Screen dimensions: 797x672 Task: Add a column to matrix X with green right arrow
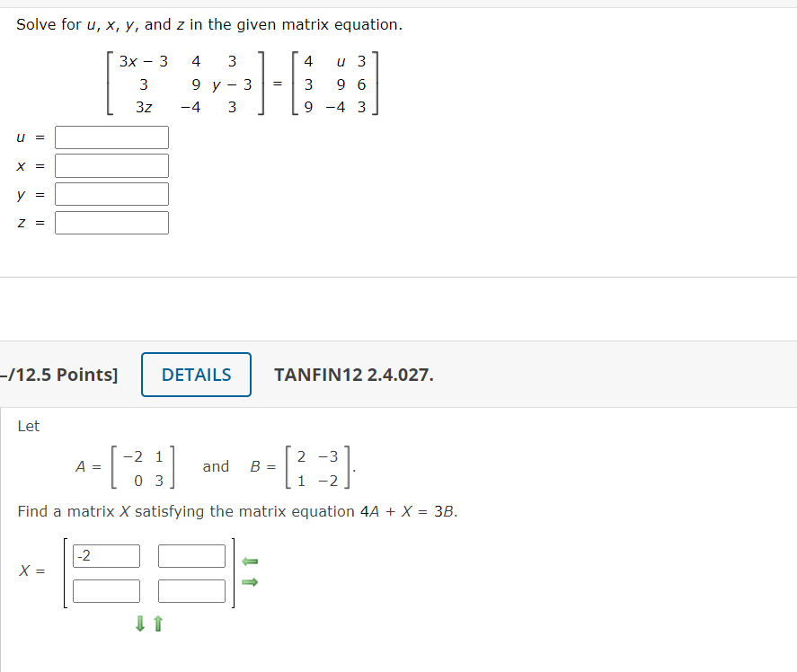(250, 582)
